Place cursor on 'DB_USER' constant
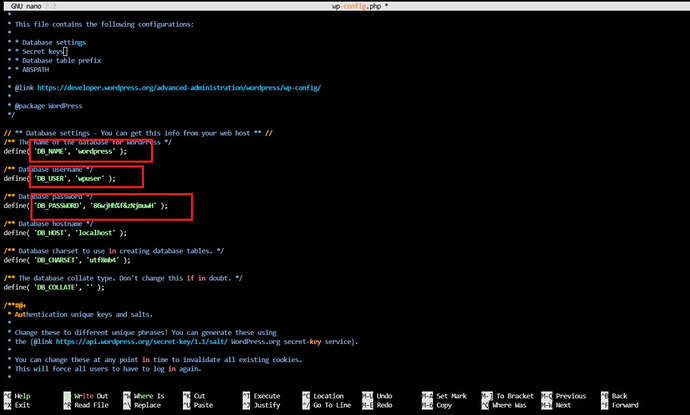This screenshot has width=690, height=415. click(x=50, y=179)
